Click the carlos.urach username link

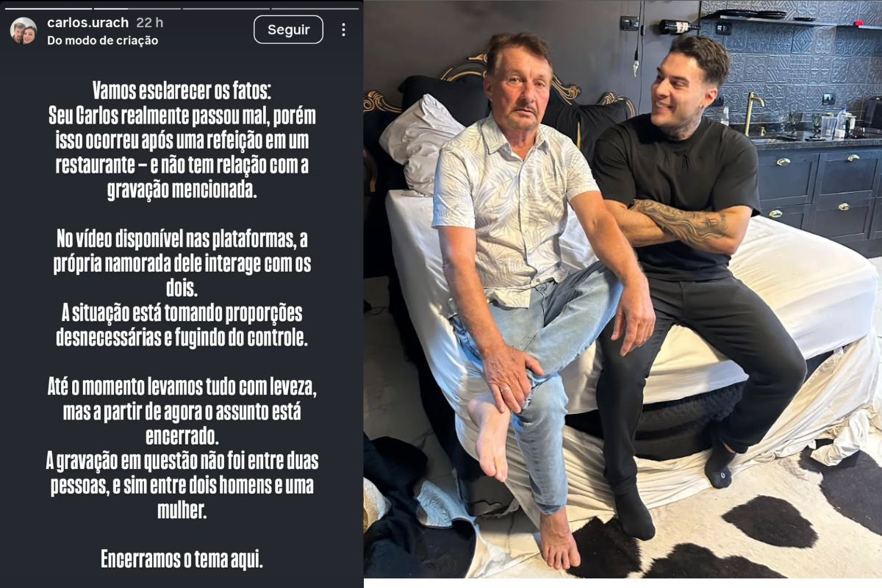(87, 23)
